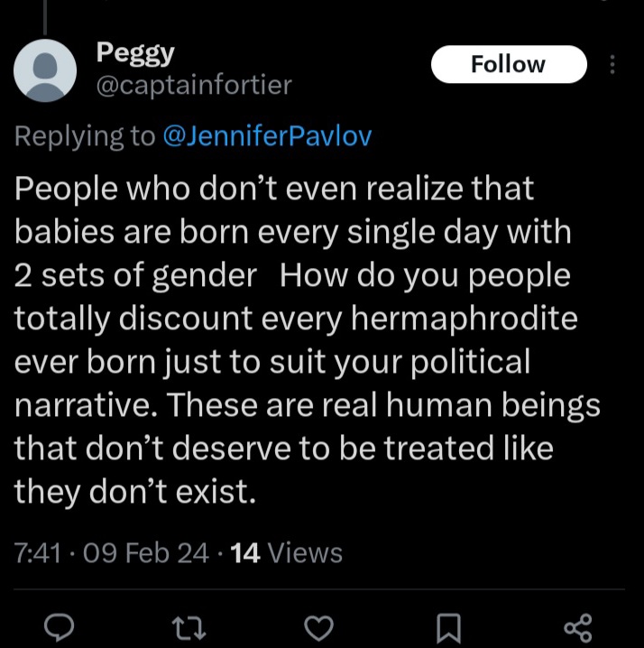This screenshot has width=644, height=648.
Task: Open the @captainfortier handle
Action: coord(194,85)
